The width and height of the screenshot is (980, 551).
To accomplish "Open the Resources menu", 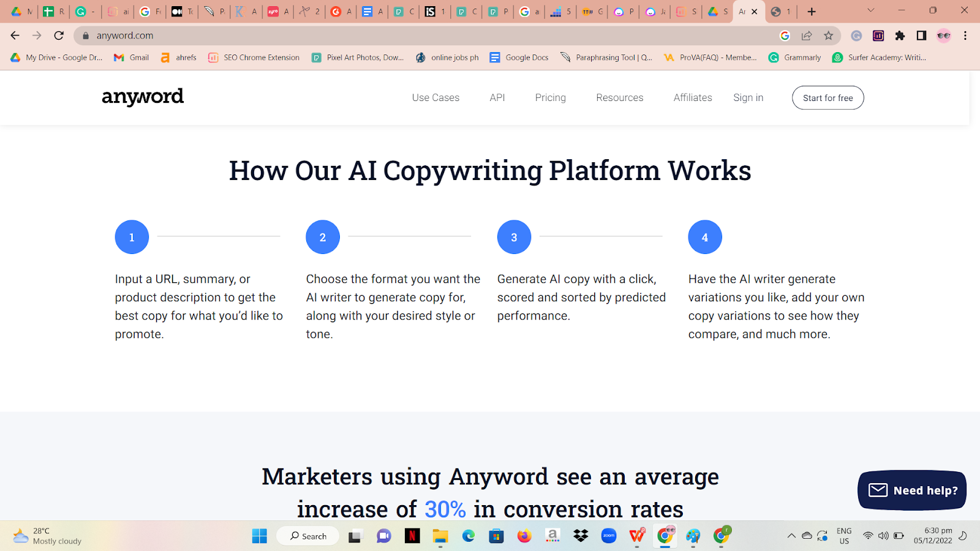I will click(x=620, y=98).
